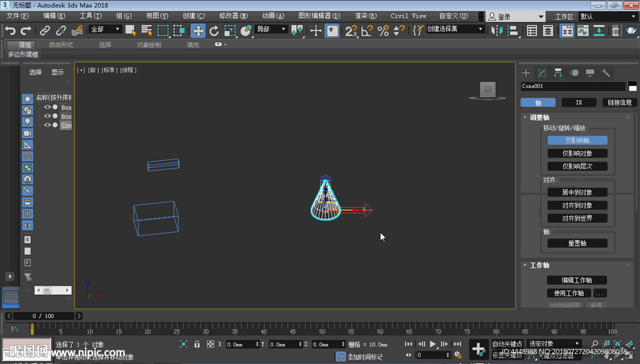The height and width of the screenshot is (364, 640).
Task: Toggle the 仅影响对象 button
Action: 577,153
